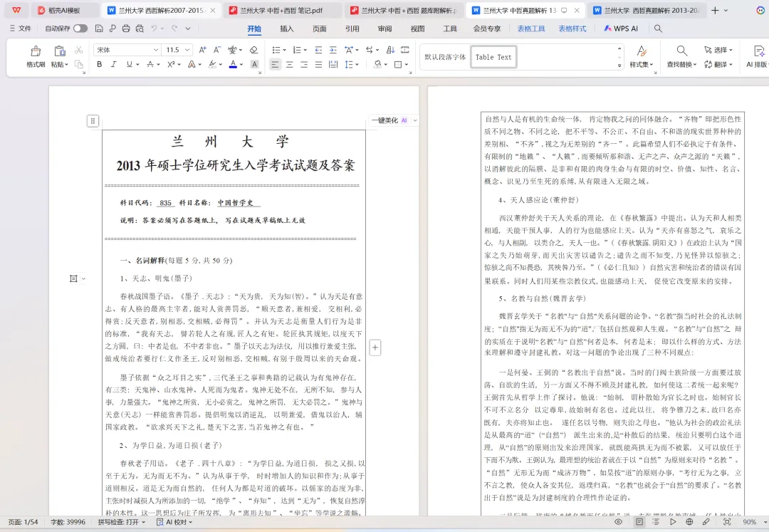The width and height of the screenshot is (769, 532).
Task: Click the Cut scissors icon
Action: click(78, 50)
